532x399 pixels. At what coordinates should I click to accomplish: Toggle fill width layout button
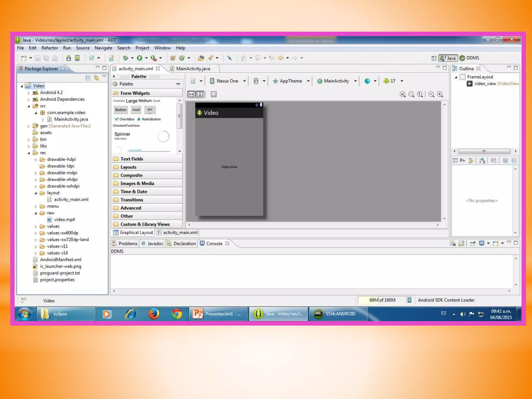click(x=191, y=94)
